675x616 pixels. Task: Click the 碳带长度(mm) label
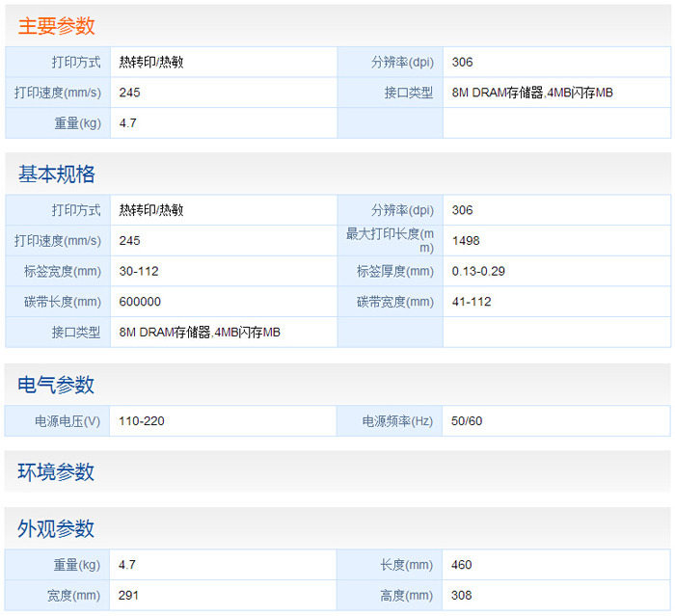click(x=63, y=302)
